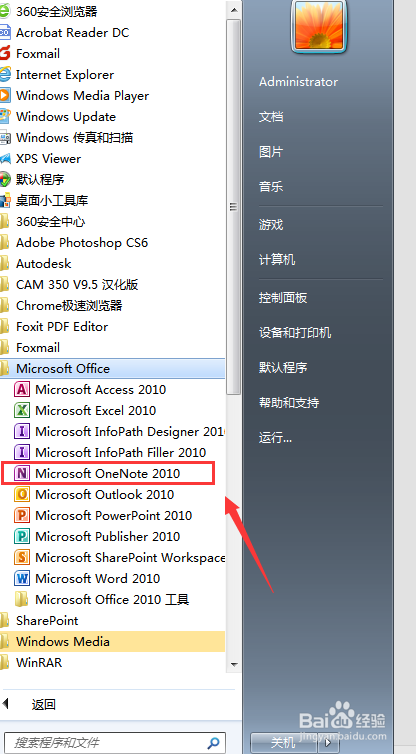Open 默认程序 icon in program list
Viewport: 416px width, 754px height.
(4, 179)
